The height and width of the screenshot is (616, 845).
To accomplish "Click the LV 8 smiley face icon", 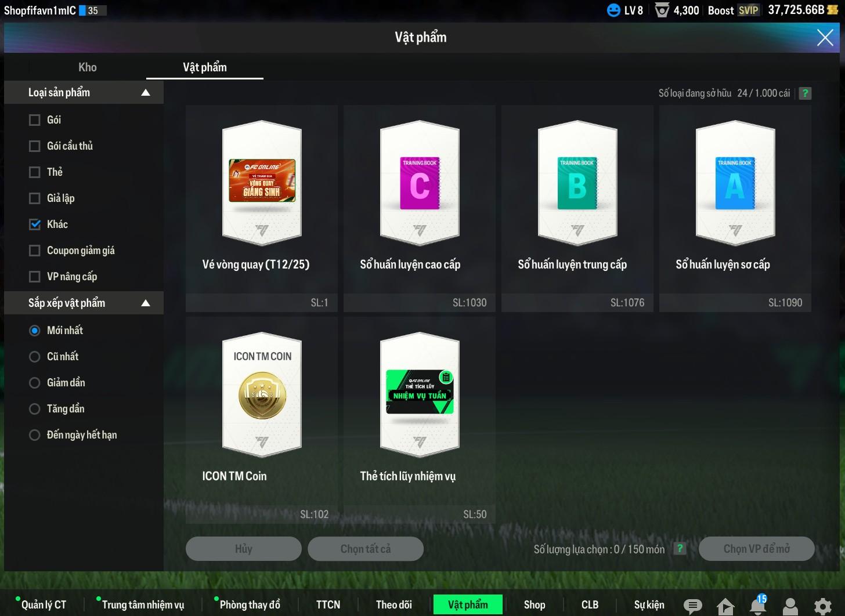I will pyautogui.click(x=613, y=10).
